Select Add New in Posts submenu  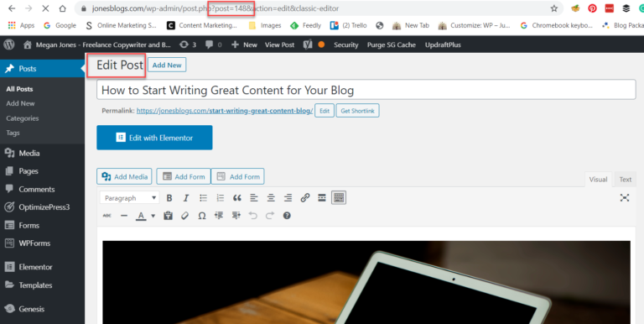click(x=20, y=103)
